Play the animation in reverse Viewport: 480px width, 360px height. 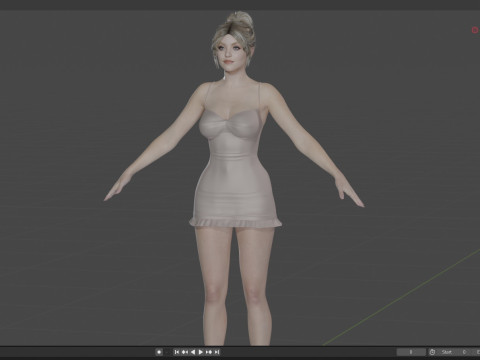tap(193, 352)
